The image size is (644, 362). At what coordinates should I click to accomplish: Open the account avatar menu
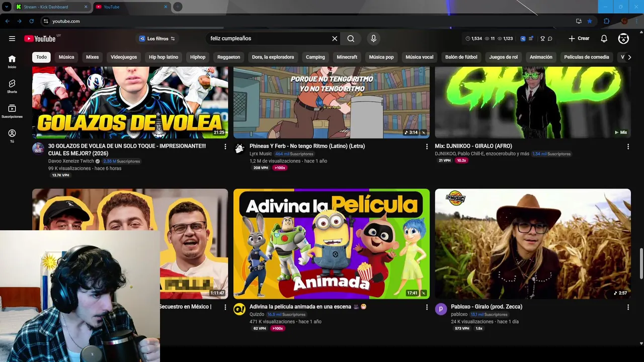[623, 38]
